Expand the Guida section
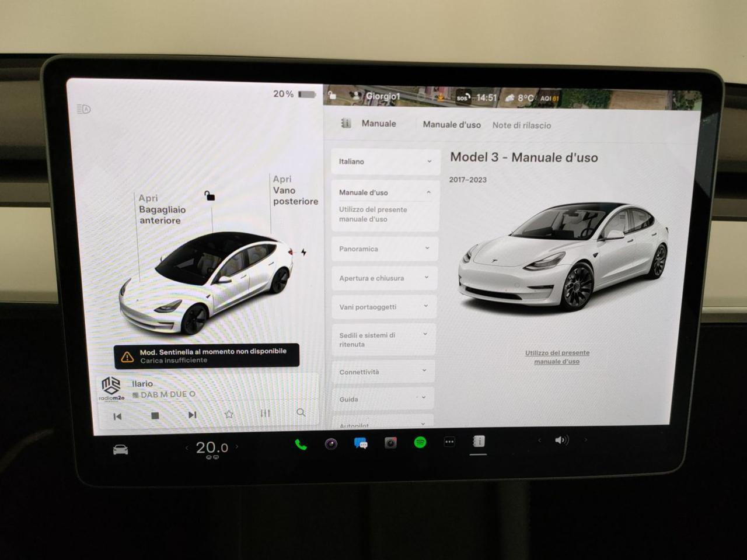The width and height of the screenshot is (747, 560). pyautogui.click(x=382, y=399)
